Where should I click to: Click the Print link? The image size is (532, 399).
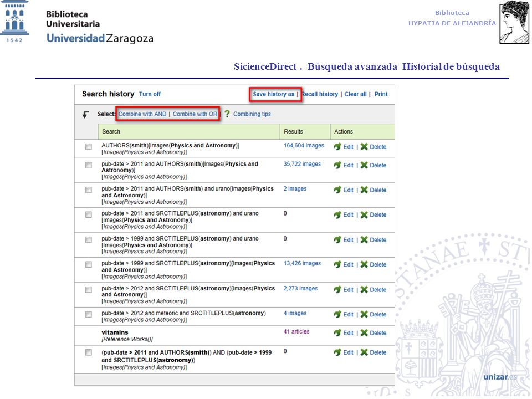click(381, 94)
